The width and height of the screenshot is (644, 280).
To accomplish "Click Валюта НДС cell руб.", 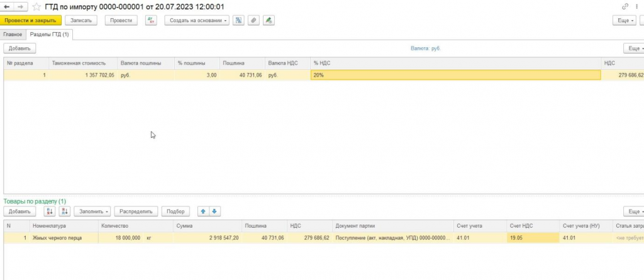I will tap(287, 76).
